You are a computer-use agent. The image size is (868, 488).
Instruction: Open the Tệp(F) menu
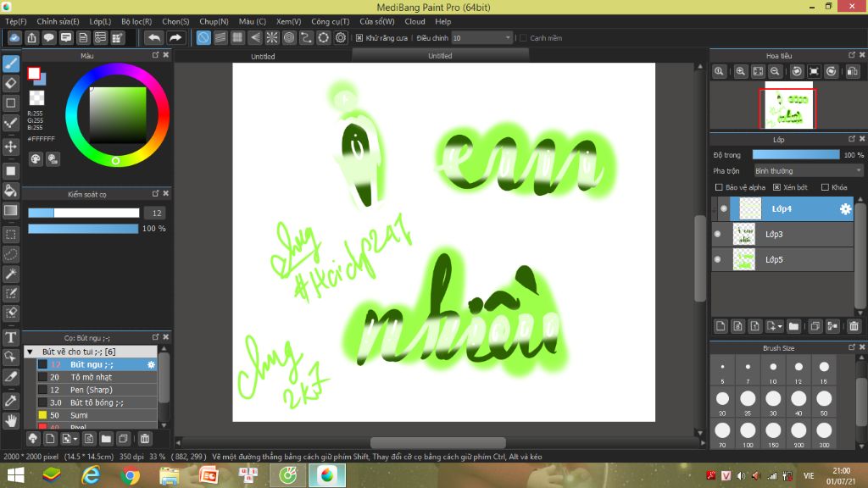tap(15, 21)
